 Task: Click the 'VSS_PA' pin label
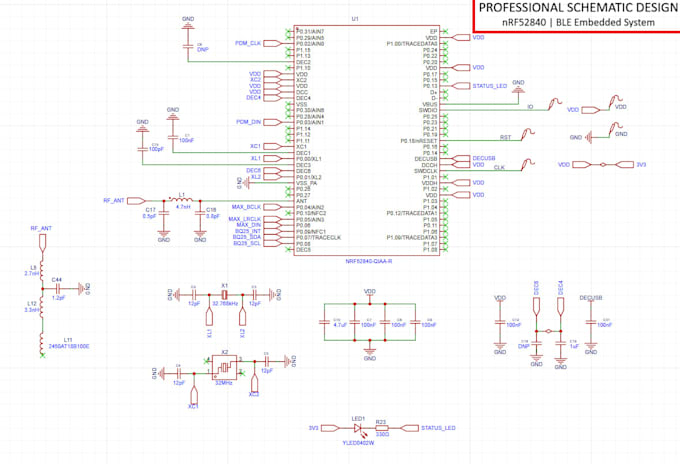tap(307, 183)
